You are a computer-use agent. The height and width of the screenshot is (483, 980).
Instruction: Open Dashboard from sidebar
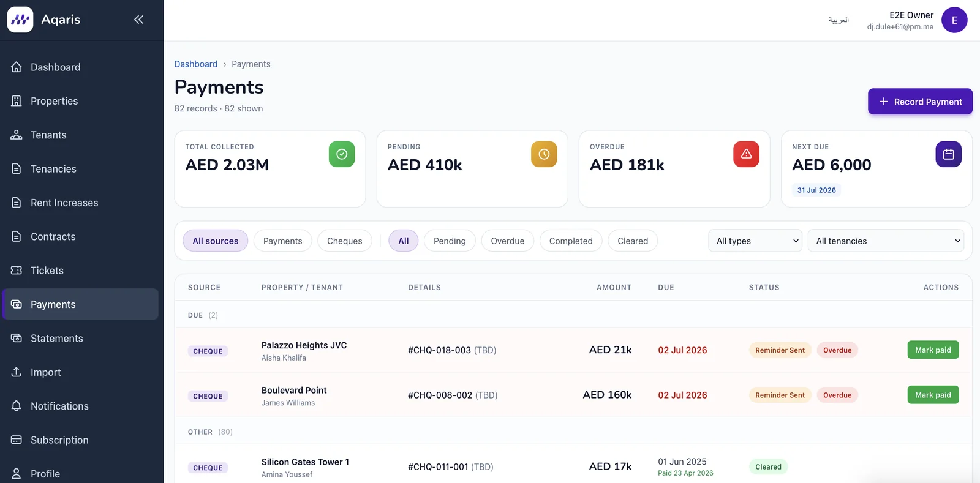[x=80, y=67]
